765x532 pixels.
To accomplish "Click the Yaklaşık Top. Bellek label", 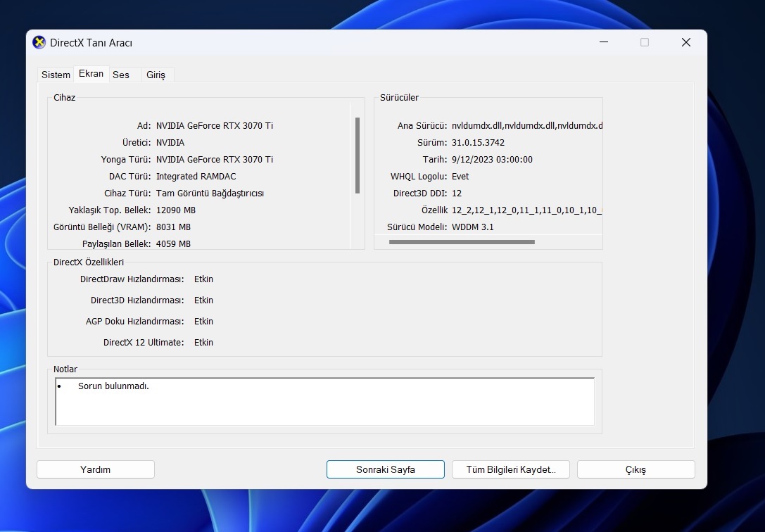I will [110, 210].
